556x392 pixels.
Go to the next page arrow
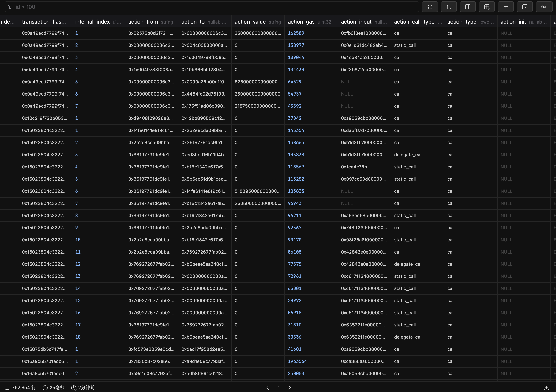(290, 388)
